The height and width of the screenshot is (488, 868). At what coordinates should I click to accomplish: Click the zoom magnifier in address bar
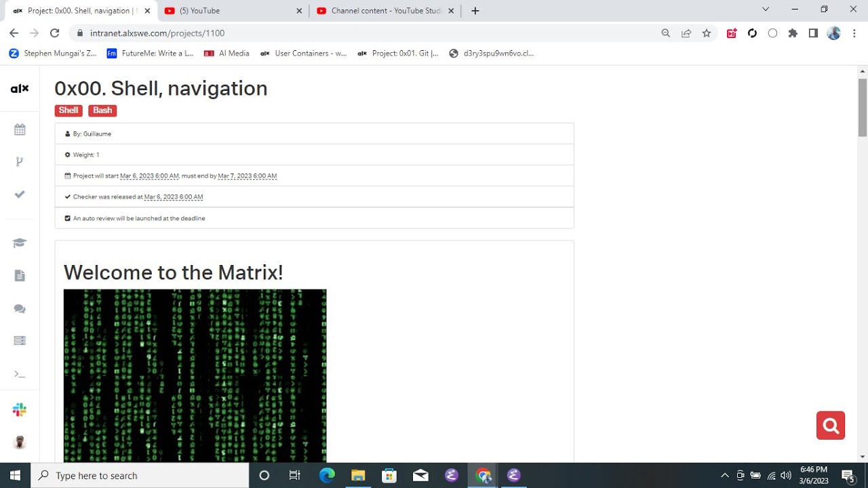coord(666,33)
